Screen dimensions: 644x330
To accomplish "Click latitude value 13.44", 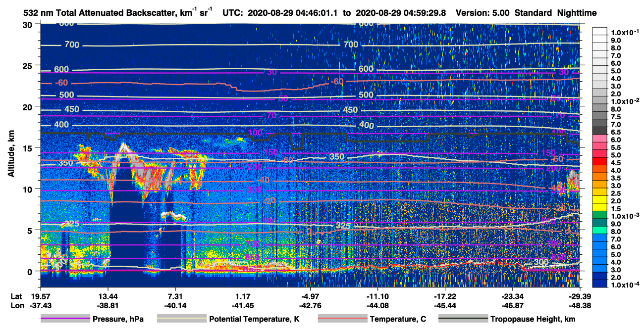I will 107,296.
